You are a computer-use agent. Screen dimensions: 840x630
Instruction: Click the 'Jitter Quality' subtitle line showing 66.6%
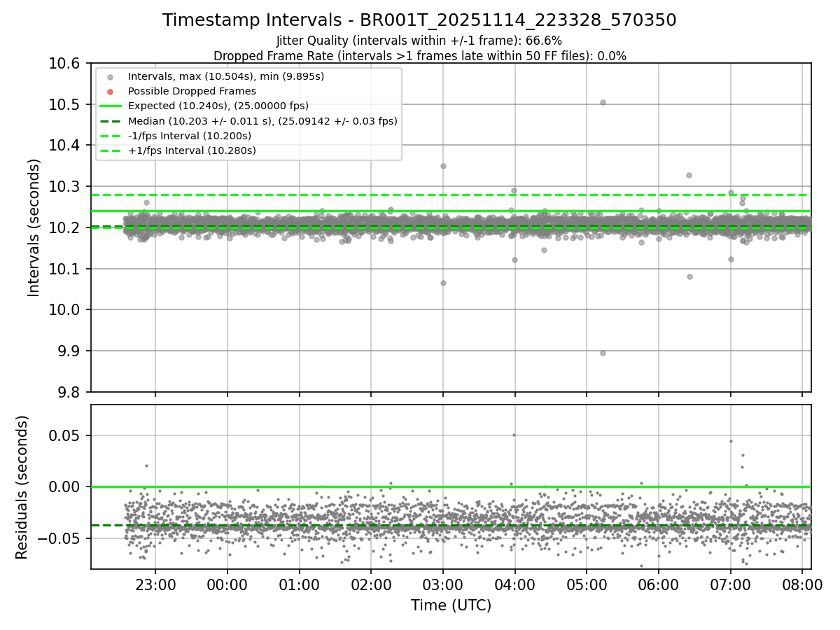pos(419,41)
